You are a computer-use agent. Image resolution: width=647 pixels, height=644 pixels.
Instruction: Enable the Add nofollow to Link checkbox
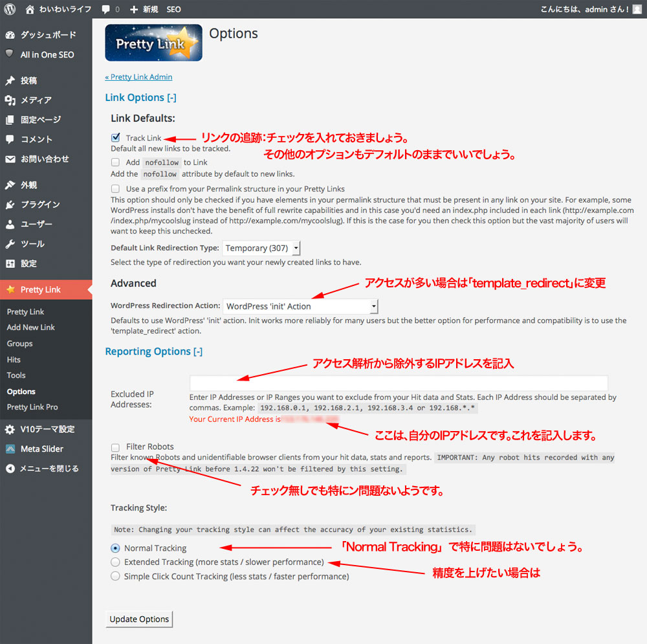(x=116, y=162)
